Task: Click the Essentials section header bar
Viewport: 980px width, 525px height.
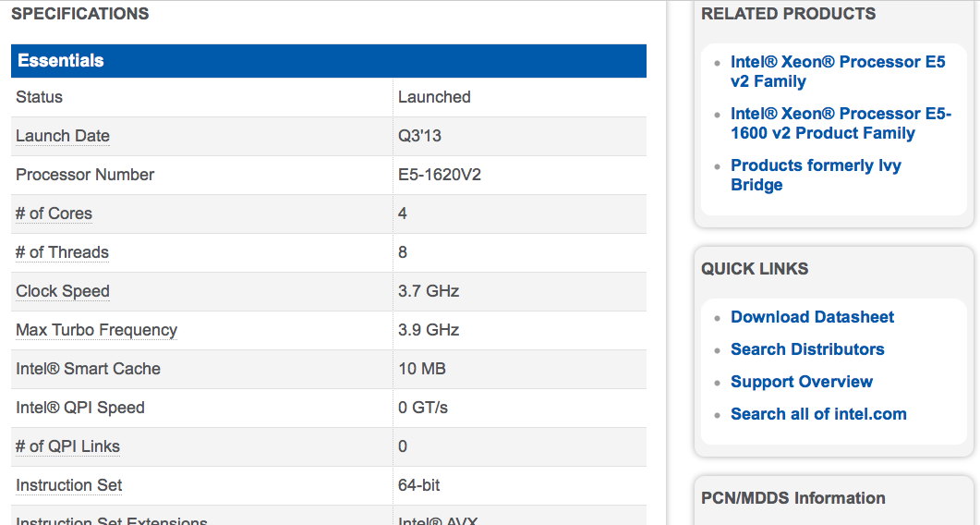Action: pyautogui.click(x=329, y=61)
